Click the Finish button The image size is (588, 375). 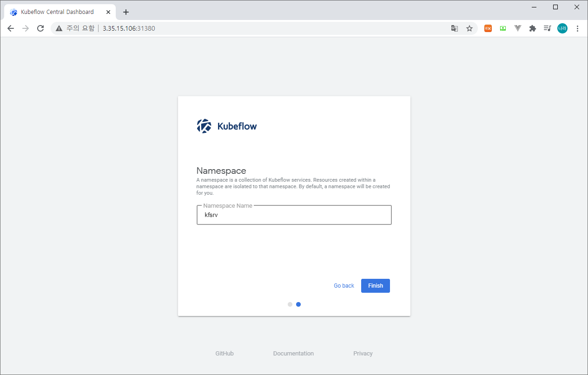click(x=375, y=286)
